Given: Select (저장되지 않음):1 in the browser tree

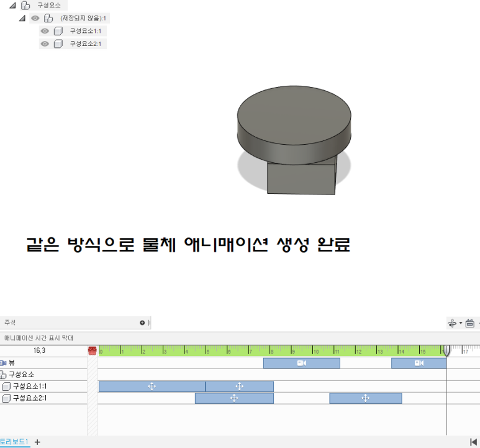Looking at the screenshot, I should pyautogui.click(x=83, y=19).
